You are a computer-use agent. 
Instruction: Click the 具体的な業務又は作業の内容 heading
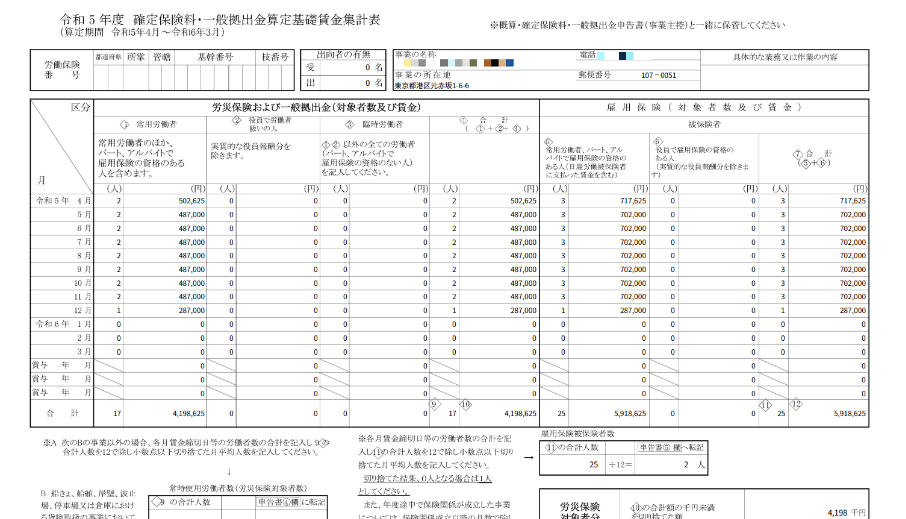click(785, 57)
